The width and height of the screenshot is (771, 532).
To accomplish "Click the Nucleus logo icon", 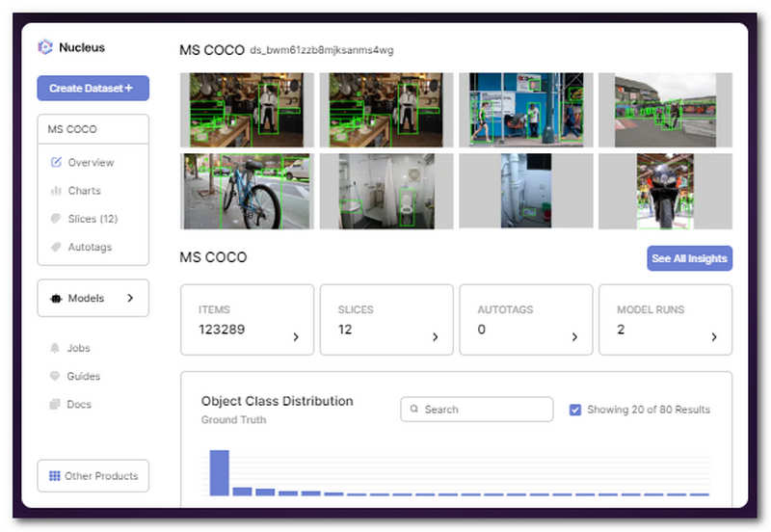I will (x=45, y=47).
